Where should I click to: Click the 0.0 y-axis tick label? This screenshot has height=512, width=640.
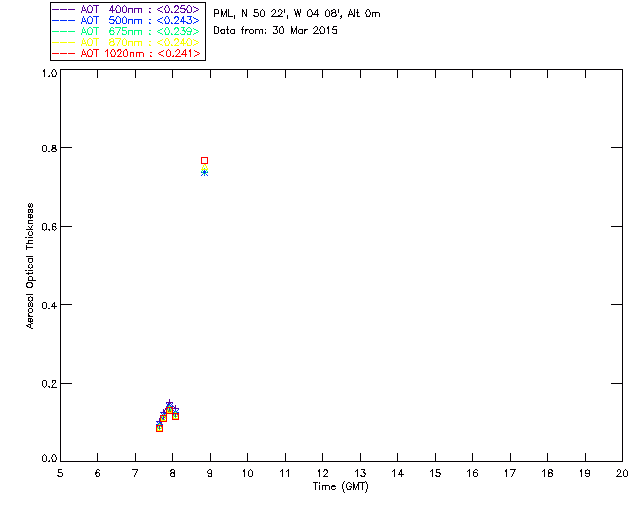point(49,459)
